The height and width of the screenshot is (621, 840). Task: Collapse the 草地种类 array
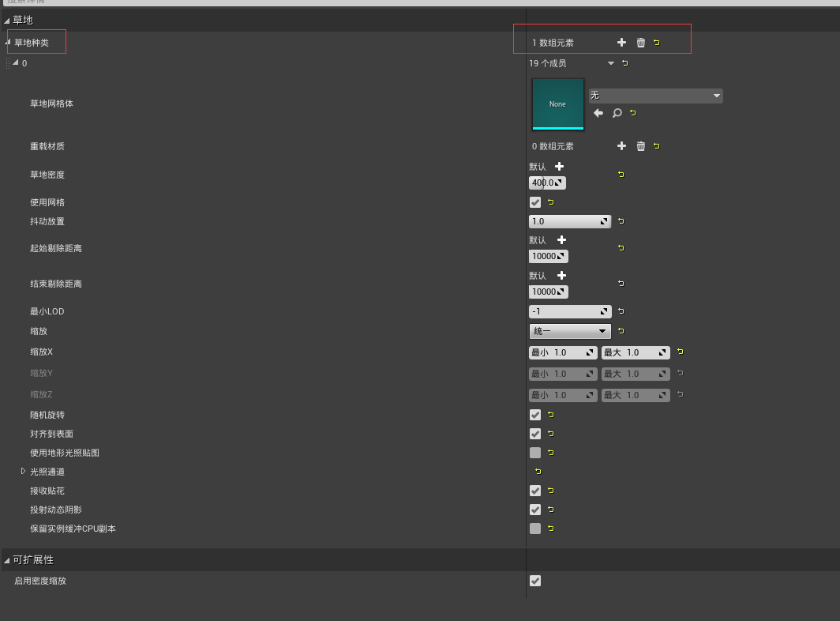click(x=8, y=42)
